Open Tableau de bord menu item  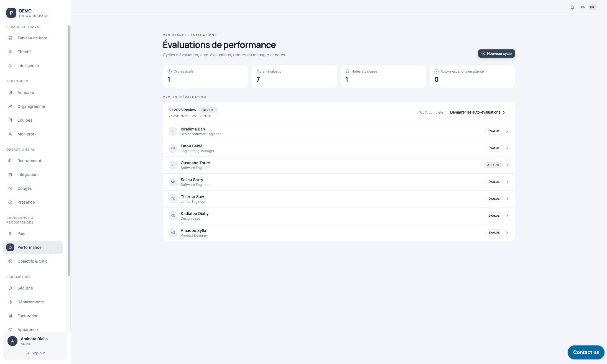click(33, 38)
